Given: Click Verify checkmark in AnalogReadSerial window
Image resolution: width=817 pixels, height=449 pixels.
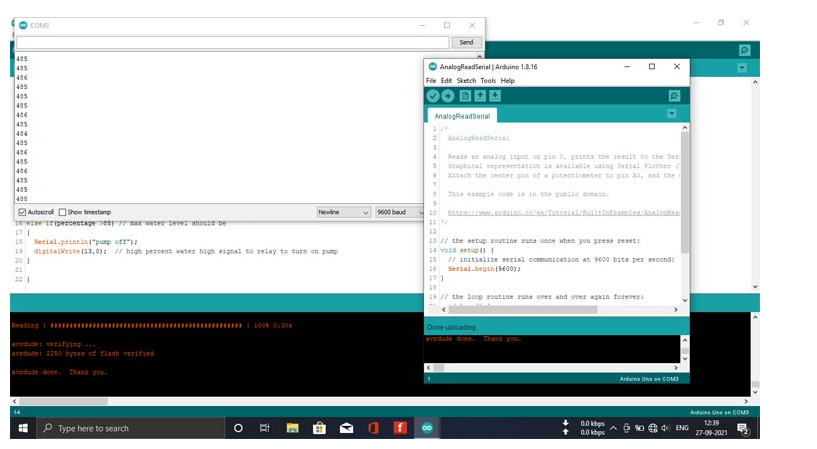Looking at the screenshot, I should pos(432,96).
